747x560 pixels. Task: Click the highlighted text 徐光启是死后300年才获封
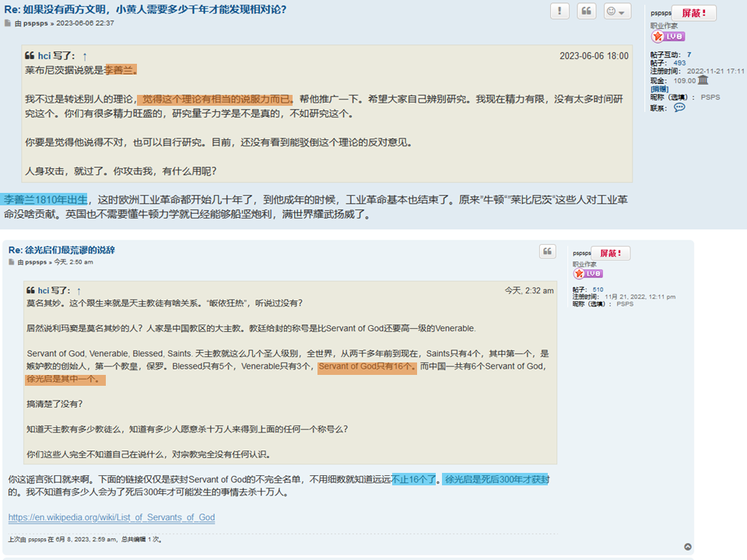(x=496, y=480)
